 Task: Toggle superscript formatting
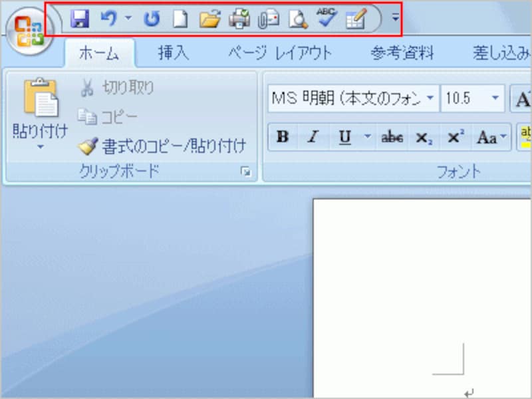coord(456,137)
